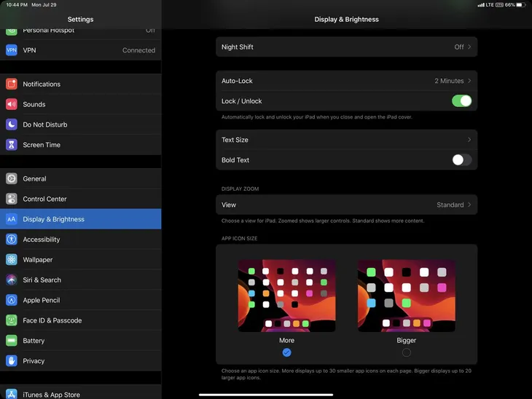Turn off the Lock / Unlock switch
532x399 pixels.
(x=461, y=101)
